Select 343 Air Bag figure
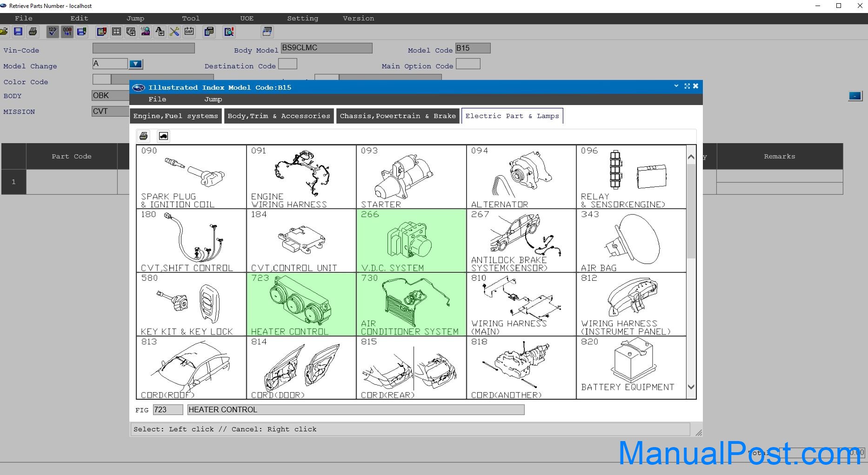 pyautogui.click(x=631, y=240)
